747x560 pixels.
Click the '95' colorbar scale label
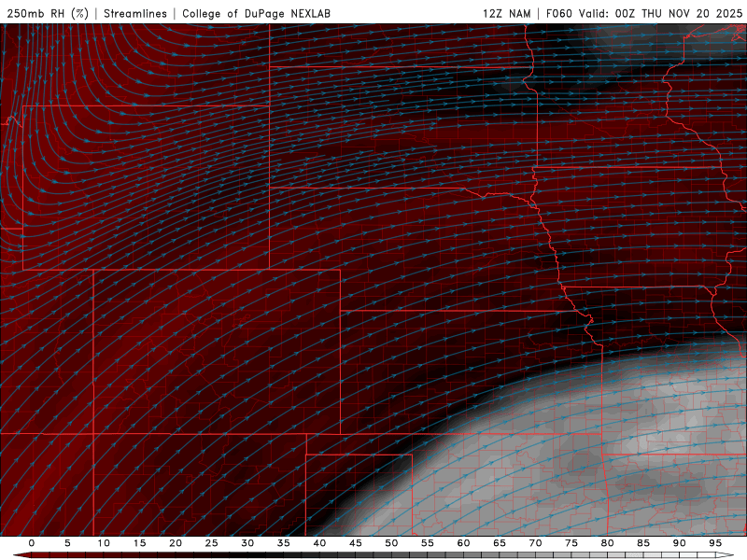click(x=714, y=543)
